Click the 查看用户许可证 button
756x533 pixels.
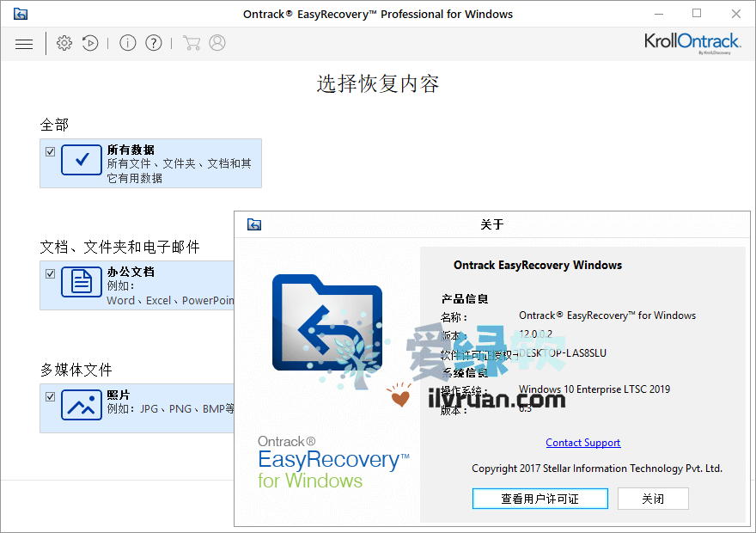(540, 499)
